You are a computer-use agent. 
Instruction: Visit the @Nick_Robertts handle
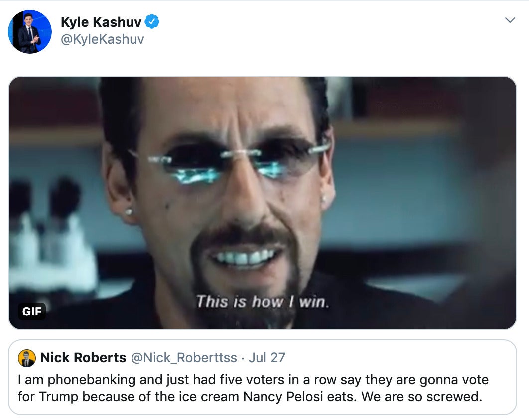pos(184,358)
